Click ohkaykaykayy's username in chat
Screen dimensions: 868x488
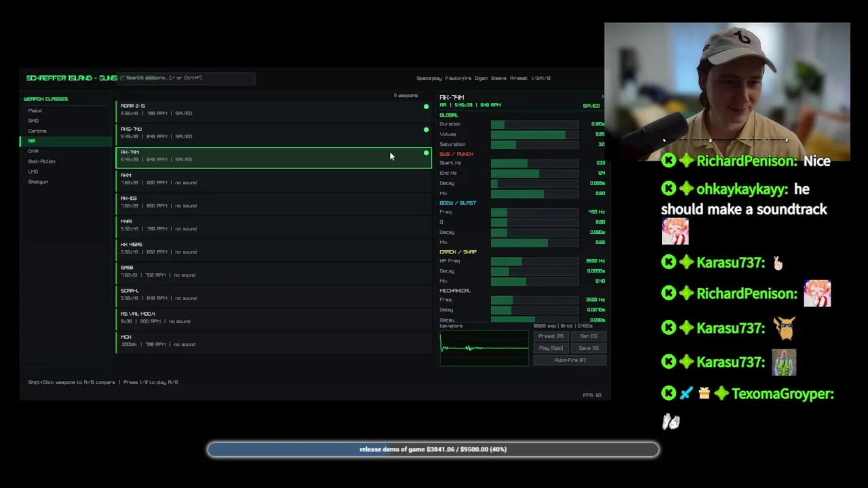pos(743,189)
